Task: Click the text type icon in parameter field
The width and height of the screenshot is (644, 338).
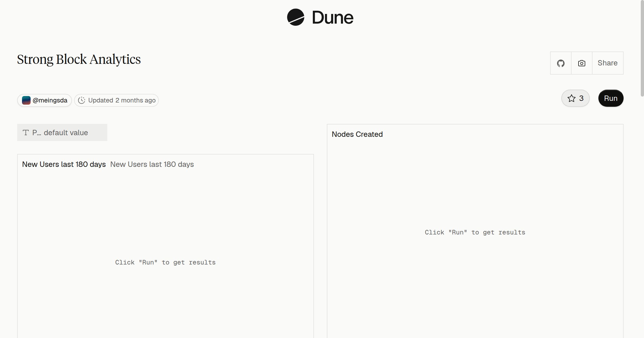Action: pos(26,133)
